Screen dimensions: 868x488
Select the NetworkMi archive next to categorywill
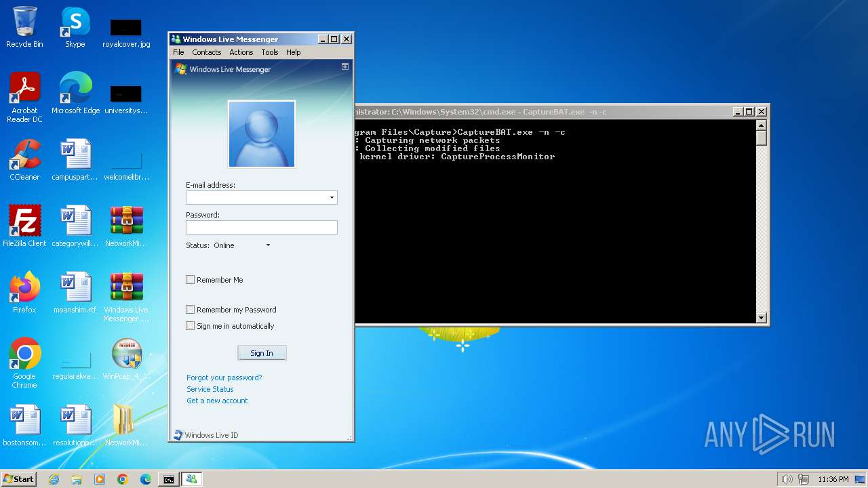pyautogui.click(x=126, y=226)
